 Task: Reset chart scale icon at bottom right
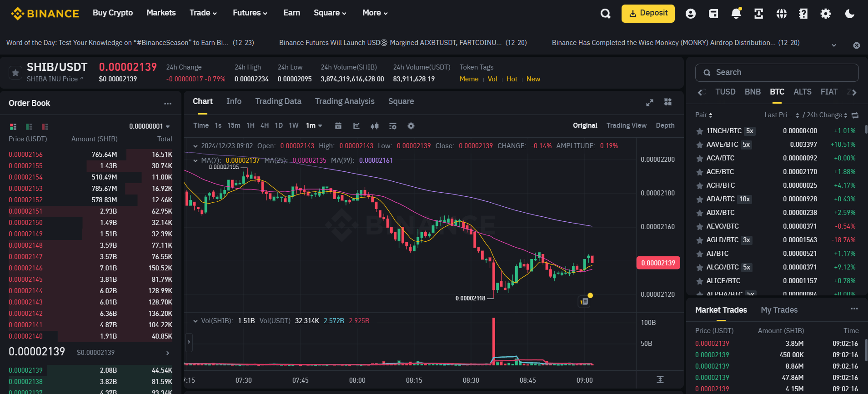point(660,379)
